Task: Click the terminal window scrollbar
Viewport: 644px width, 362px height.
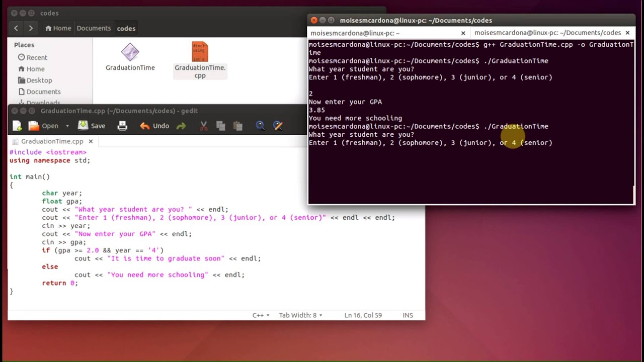Action: [x=633, y=194]
